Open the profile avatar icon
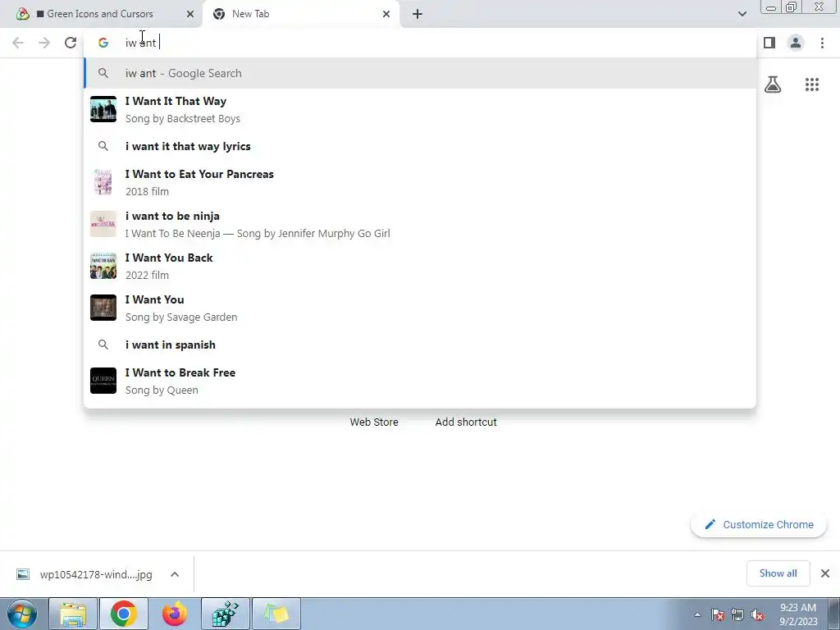The image size is (840, 630). coord(796,43)
